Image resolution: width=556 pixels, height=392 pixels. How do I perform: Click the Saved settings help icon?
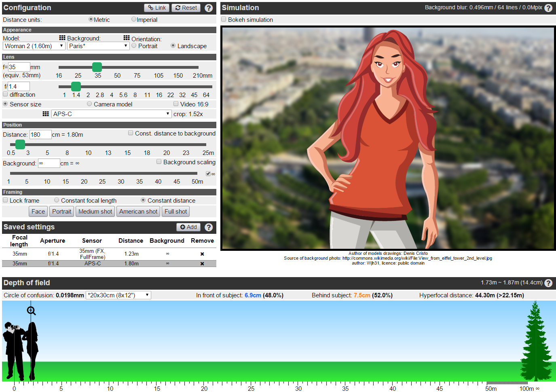point(209,227)
